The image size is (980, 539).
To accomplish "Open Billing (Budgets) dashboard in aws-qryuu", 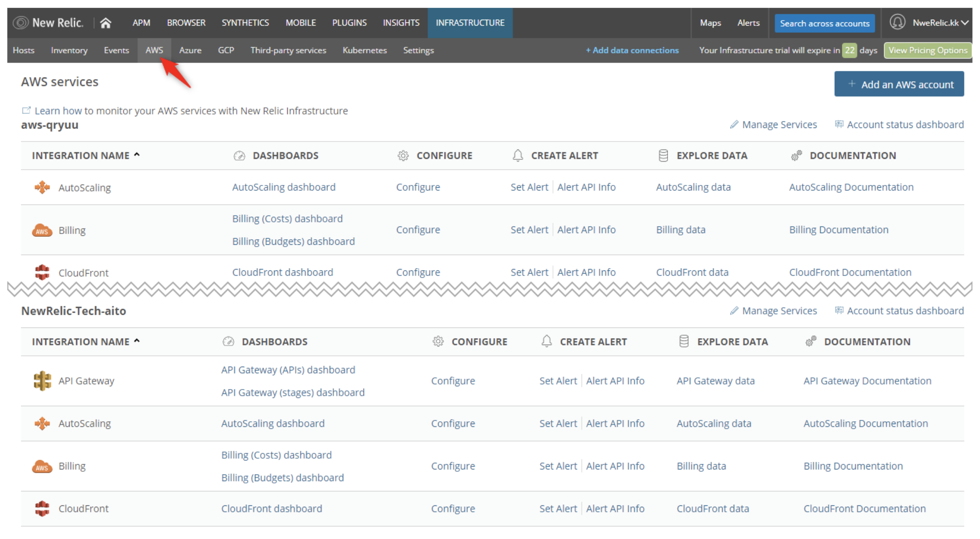I will click(x=293, y=241).
